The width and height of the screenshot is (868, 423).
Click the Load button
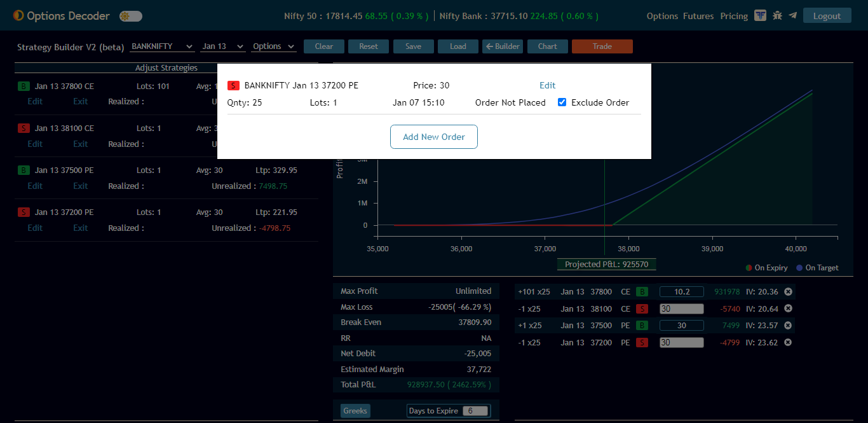[x=458, y=46]
